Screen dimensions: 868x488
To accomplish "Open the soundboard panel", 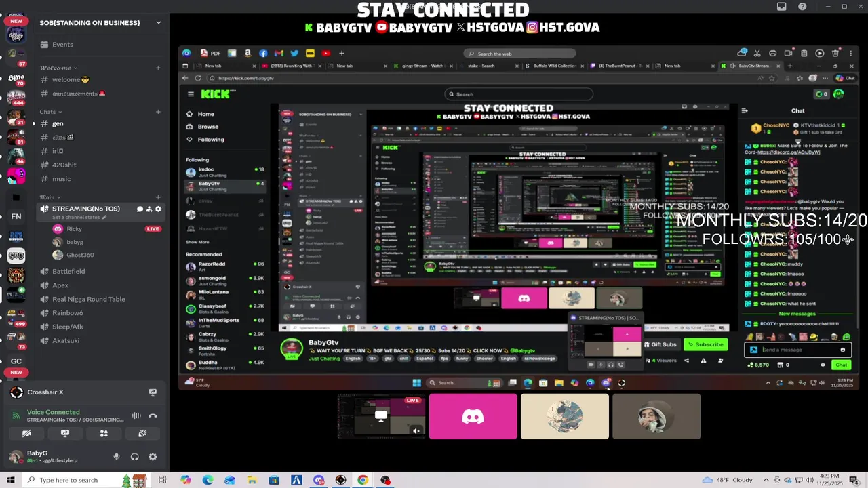I will (x=142, y=433).
